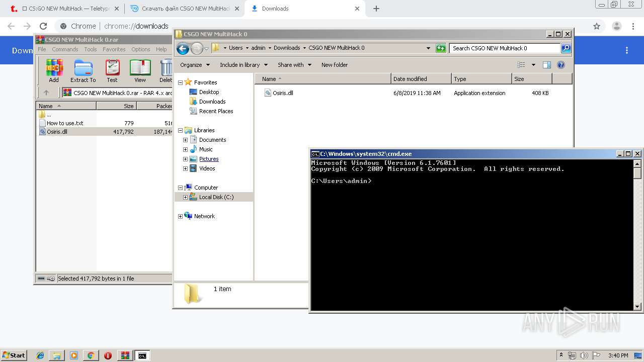Expand the Music library node

pyautogui.click(x=185, y=149)
